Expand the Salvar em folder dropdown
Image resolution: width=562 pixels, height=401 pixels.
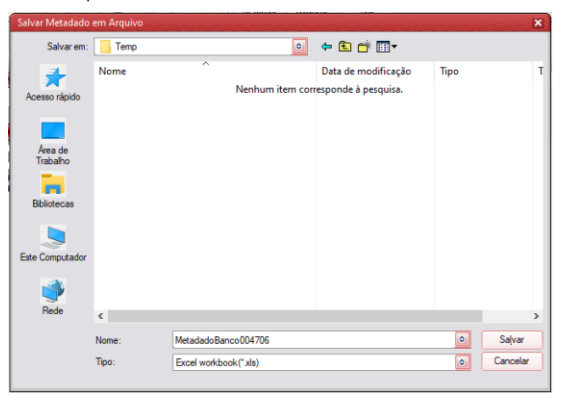click(299, 47)
